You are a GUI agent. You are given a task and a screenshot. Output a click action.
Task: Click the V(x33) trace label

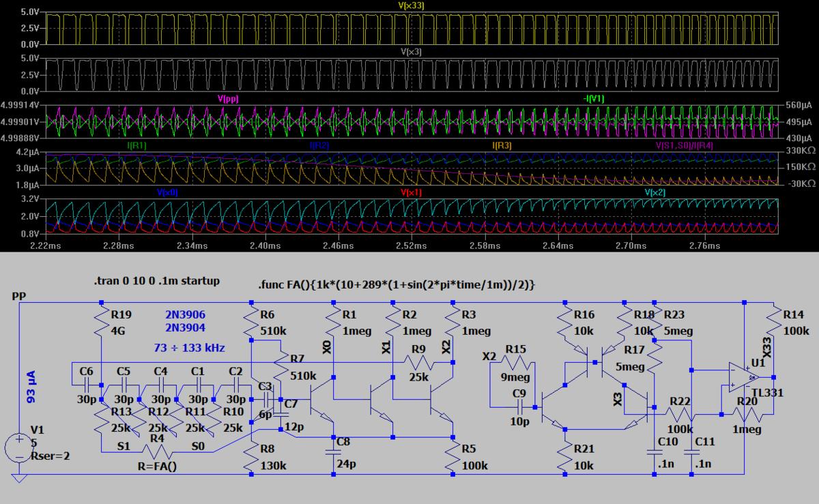pos(412,5)
